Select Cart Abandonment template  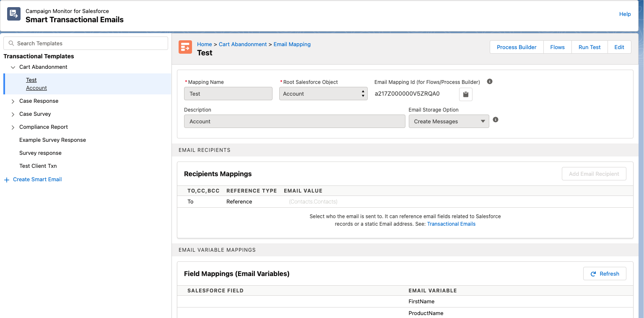[43, 67]
